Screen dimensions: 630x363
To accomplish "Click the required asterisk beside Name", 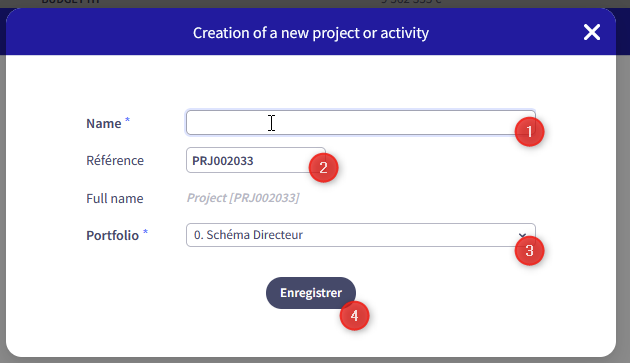I will click(x=127, y=120).
